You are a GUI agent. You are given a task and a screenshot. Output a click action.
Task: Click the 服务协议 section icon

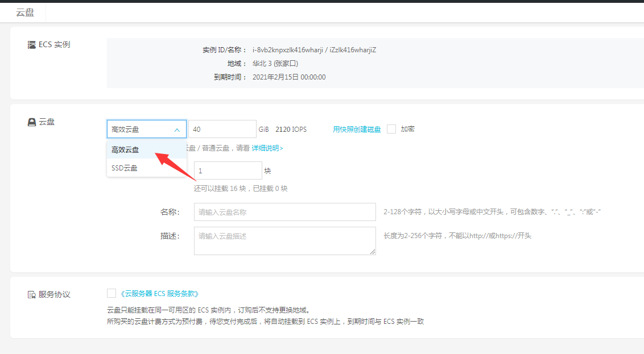[x=32, y=294]
